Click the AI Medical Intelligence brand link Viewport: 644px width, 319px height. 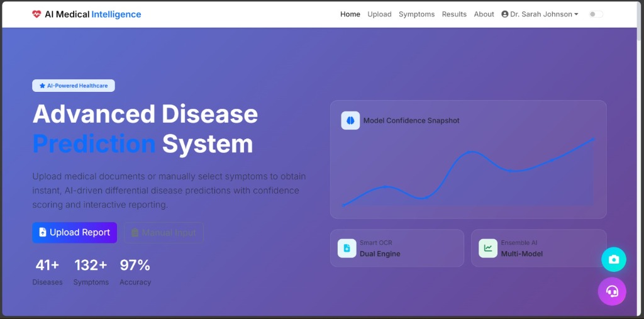tap(87, 14)
